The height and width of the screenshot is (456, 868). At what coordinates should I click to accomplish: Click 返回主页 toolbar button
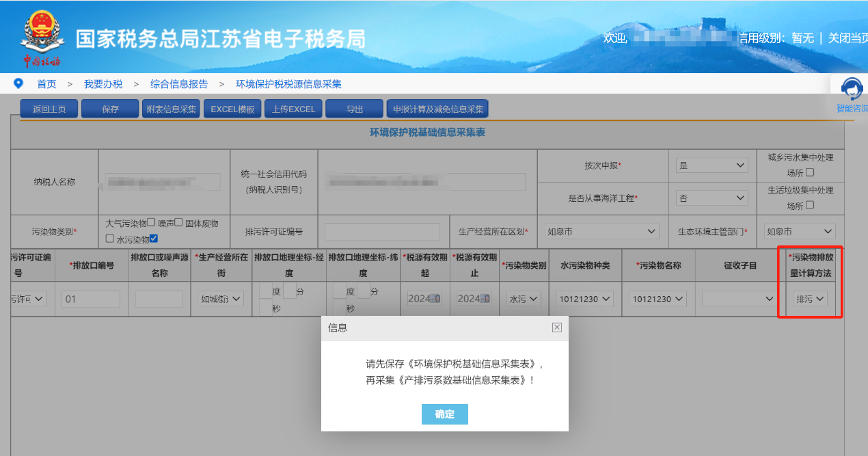coord(49,109)
